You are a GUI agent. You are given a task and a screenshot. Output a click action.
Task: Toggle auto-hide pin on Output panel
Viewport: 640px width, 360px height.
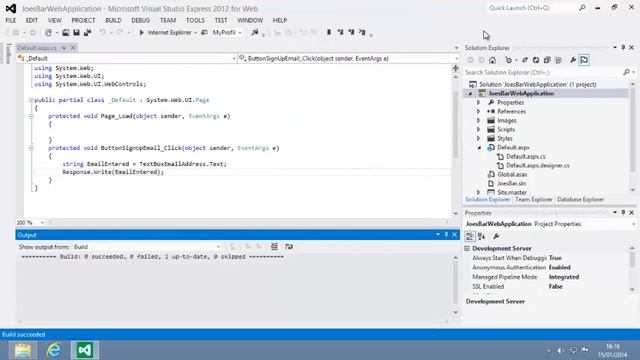point(446,235)
